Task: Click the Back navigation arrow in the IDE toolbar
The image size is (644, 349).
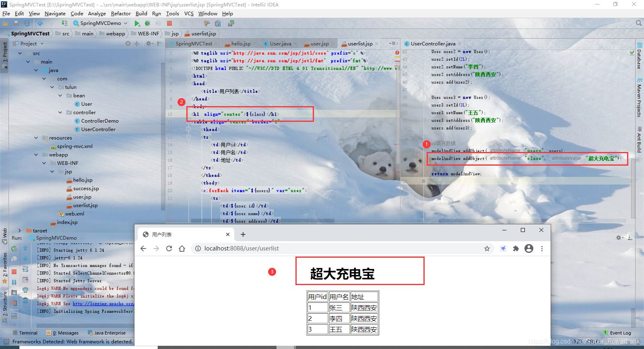Action: coord(40,23)
